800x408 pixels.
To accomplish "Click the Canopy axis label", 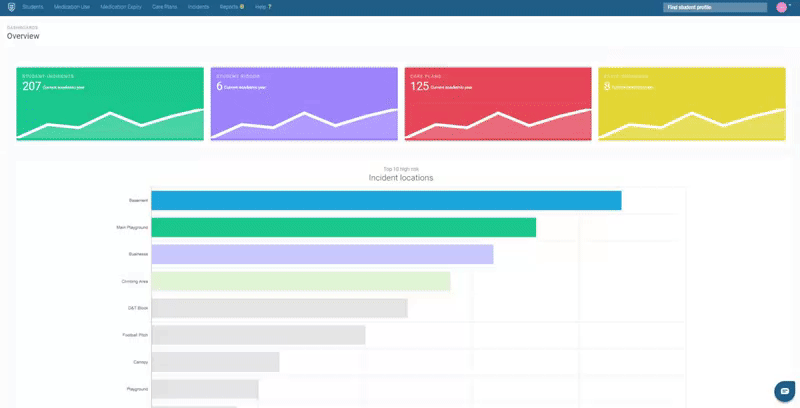I will 140,362.
